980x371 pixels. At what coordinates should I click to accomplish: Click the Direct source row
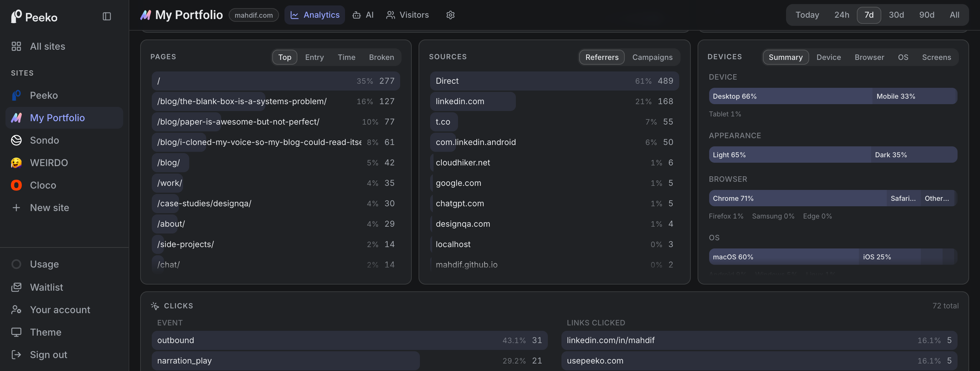click(x=554, y=81)
